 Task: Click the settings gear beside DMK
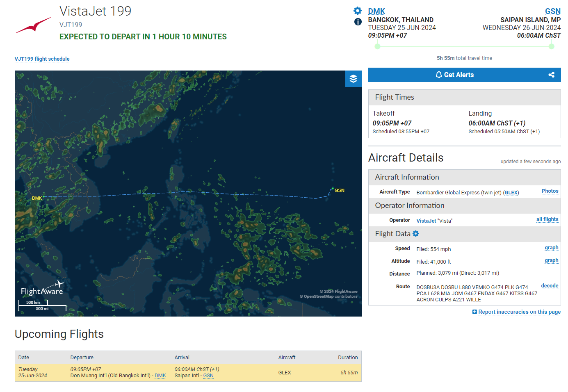point(358,11)
